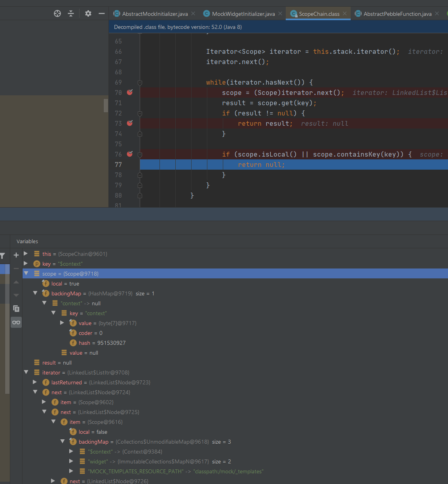Collapse backingMap UnmodifiableMap@9618 node
448x484 pixels.
coord(63,441)
